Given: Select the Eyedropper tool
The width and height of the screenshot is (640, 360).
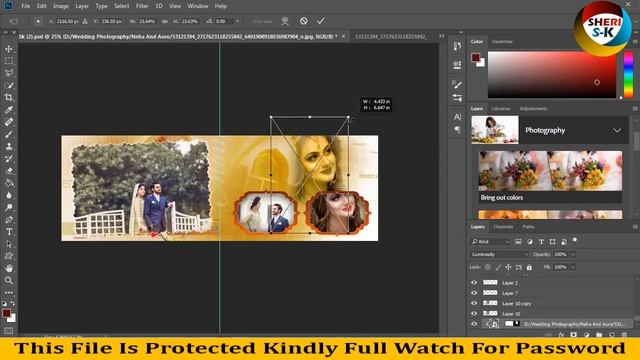Looking at the screenshot, I should [x=9, y=110].
